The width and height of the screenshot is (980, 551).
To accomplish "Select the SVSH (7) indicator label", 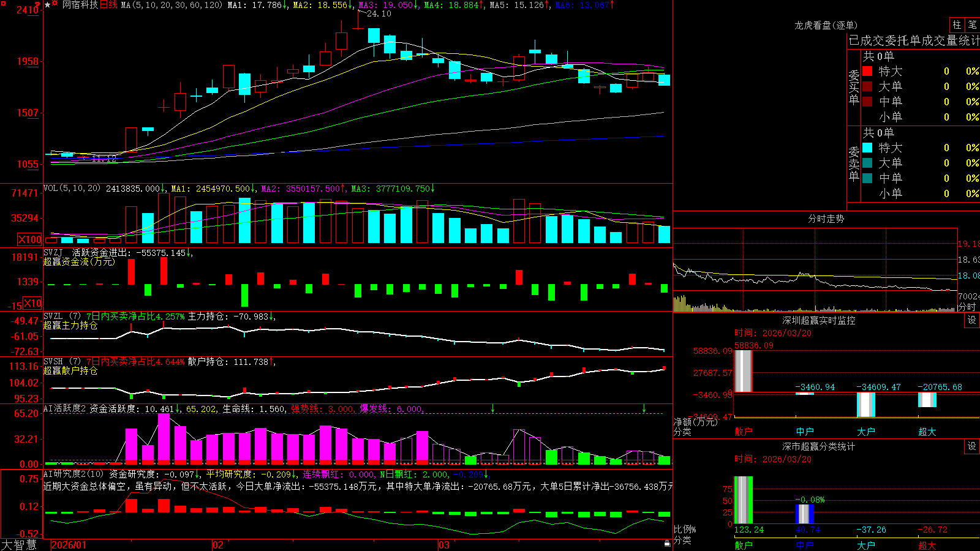I will point(62,361).
